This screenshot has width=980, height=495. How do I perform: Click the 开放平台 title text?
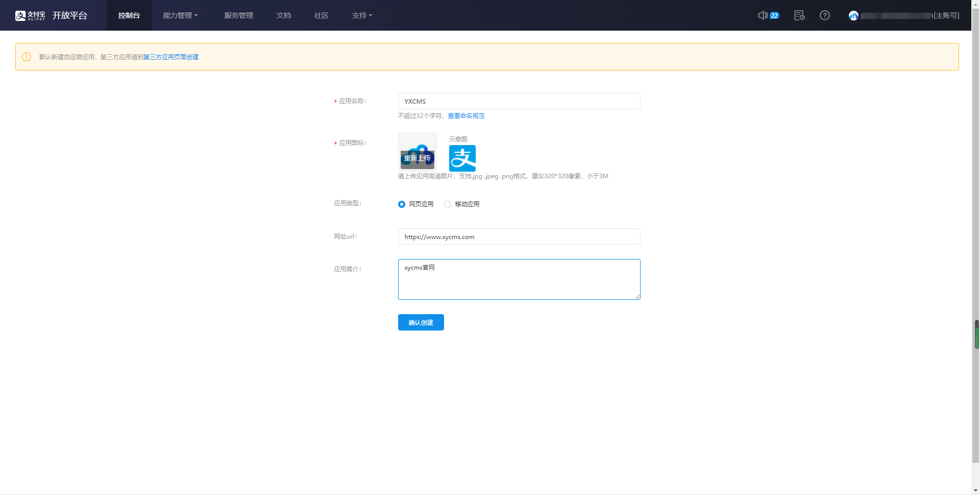click(x=70, y=15)
